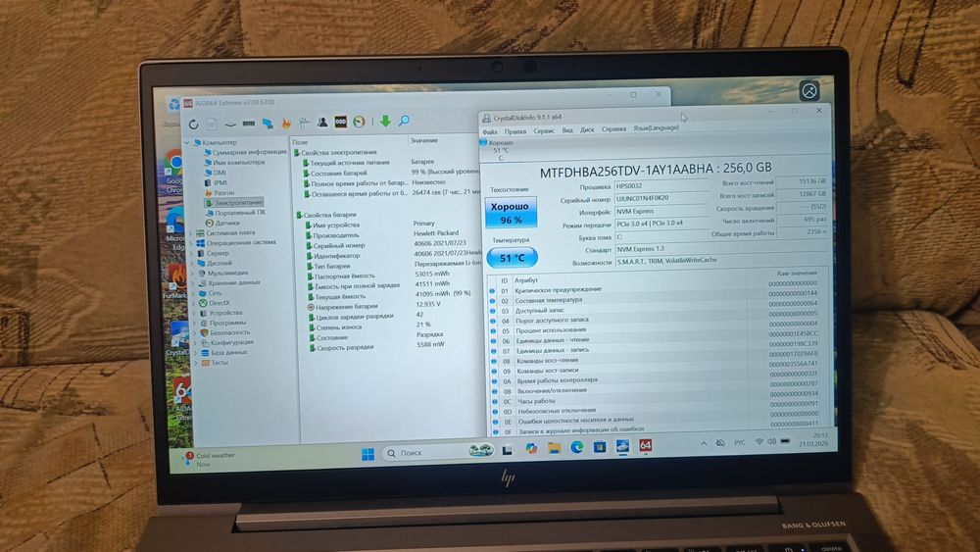
Task: Open the OSD panel icon in AIDA64
Action: pyautogui.click(x=341, y=122)
